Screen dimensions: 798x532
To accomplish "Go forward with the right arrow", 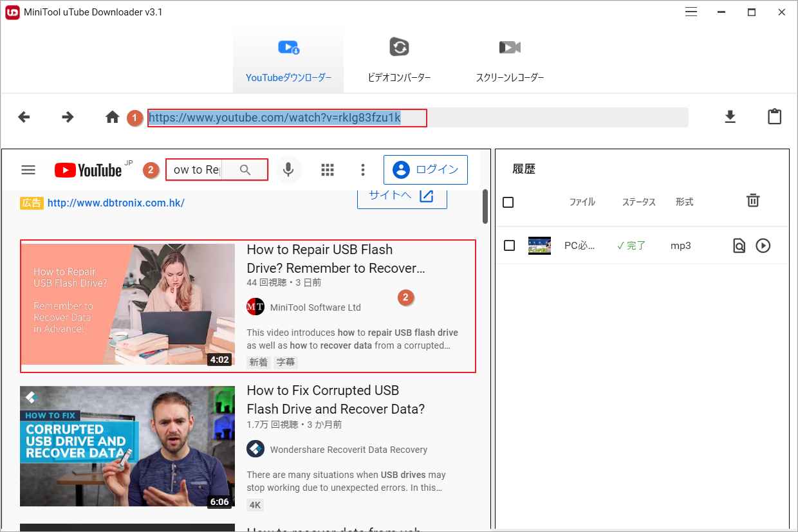I will [68, 117].
